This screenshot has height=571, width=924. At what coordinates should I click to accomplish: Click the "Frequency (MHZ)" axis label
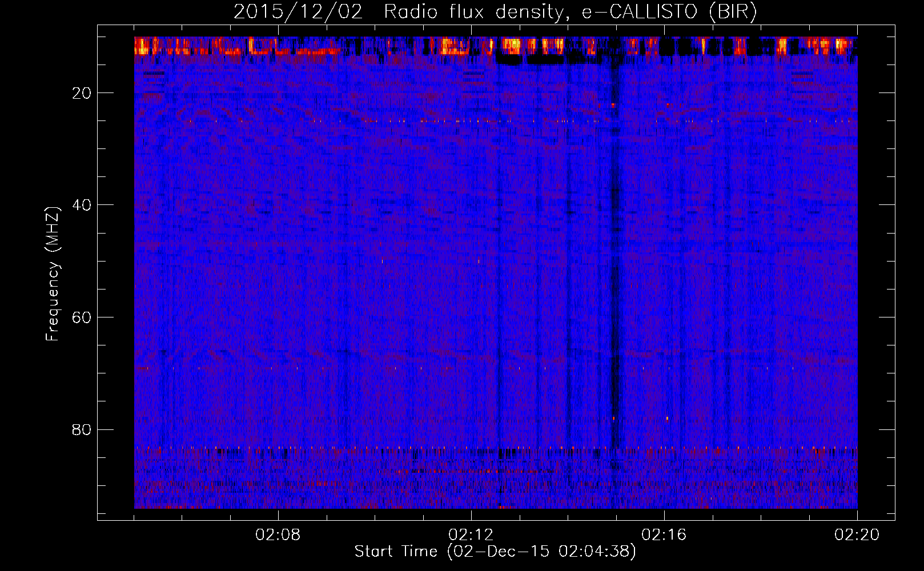click(x=53, y=274)
